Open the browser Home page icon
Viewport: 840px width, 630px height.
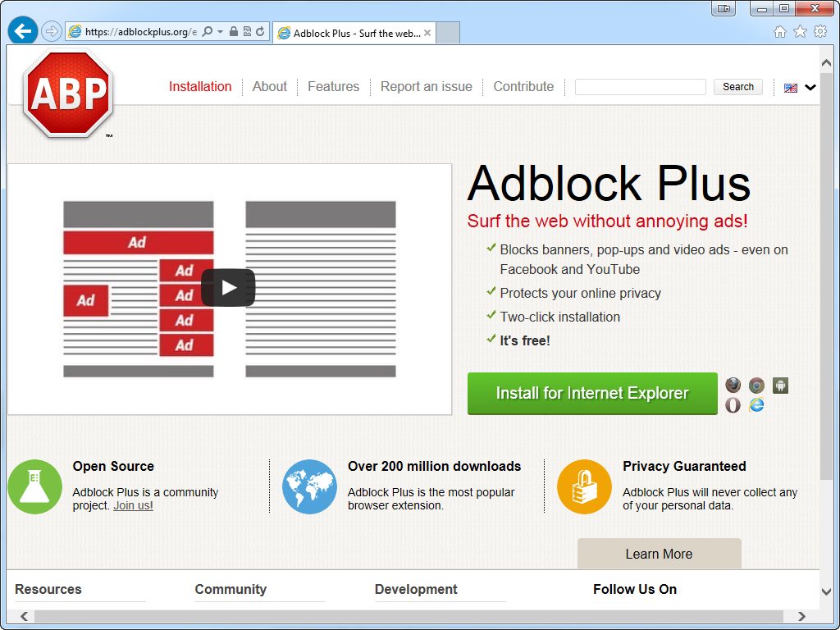click(779, 32)
